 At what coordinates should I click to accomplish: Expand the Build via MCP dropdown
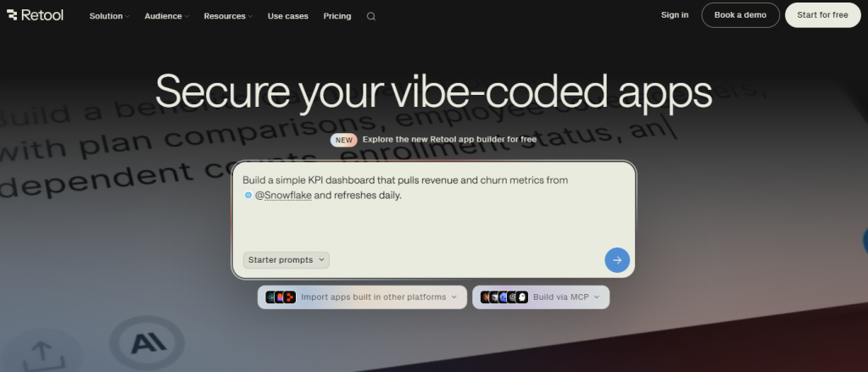point(541,297)
